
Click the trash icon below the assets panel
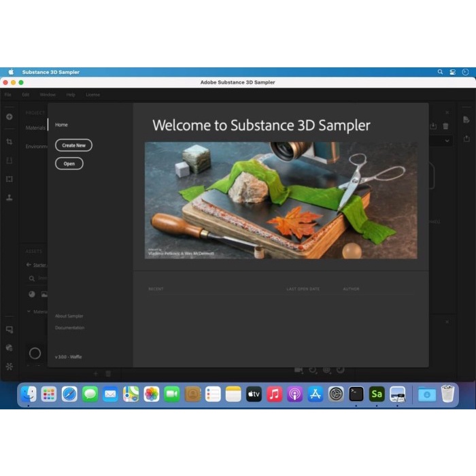click(108, 374)
